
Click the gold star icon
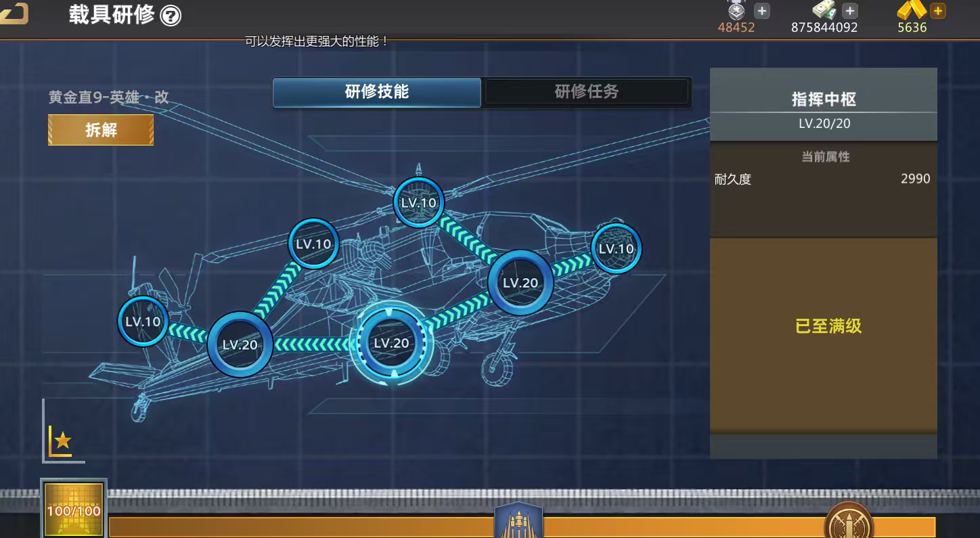(62, 441)
